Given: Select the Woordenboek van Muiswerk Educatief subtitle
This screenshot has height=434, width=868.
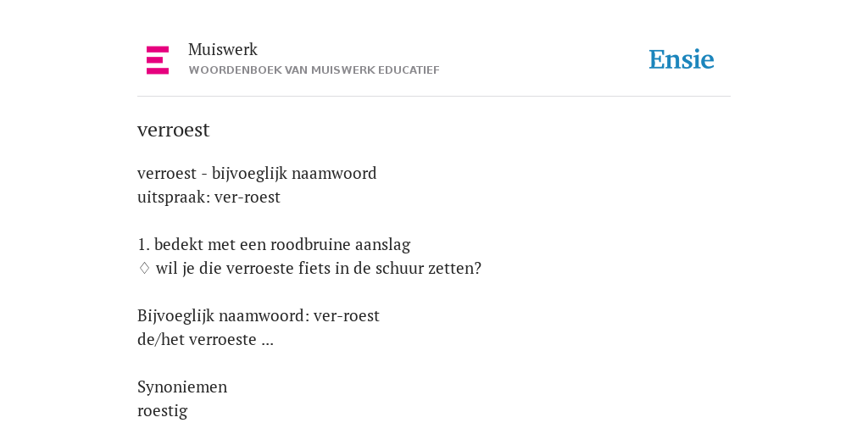Looking at the screenshot, I should coord(314,70).
